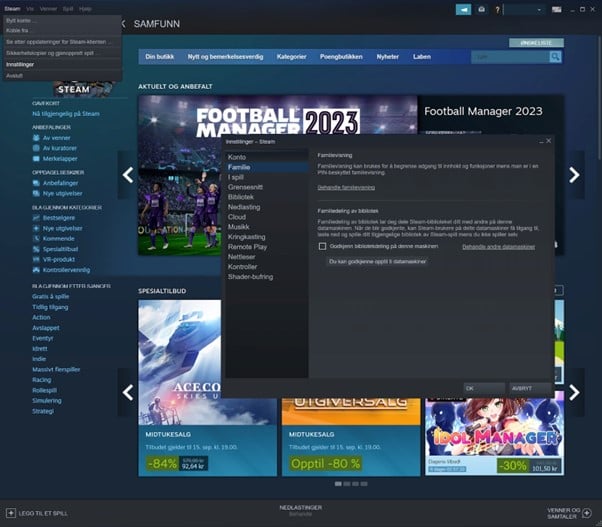Select I spill settings category

coord(267,177)
